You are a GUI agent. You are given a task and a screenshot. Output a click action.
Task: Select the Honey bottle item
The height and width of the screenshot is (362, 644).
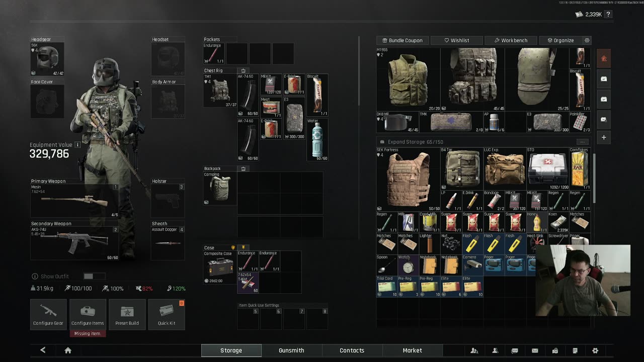(536, 222)
